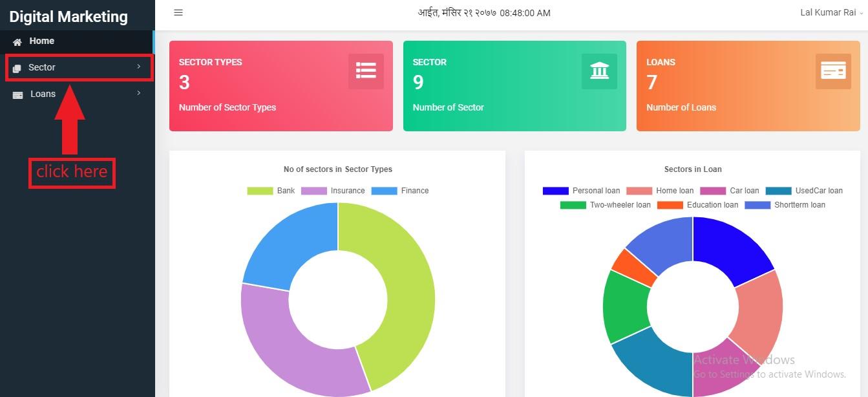
Task: Click the Digital Marketing brand title
Action: 69,16
